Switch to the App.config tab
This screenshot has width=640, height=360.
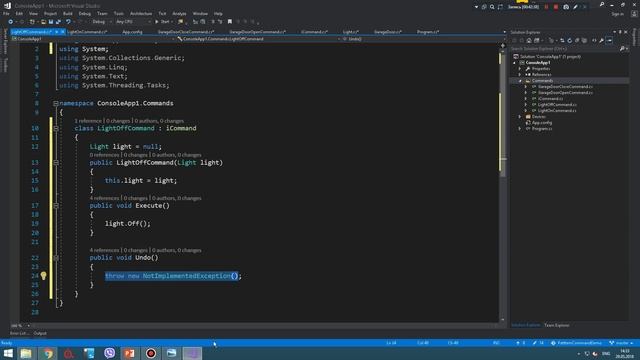(132, 32)
